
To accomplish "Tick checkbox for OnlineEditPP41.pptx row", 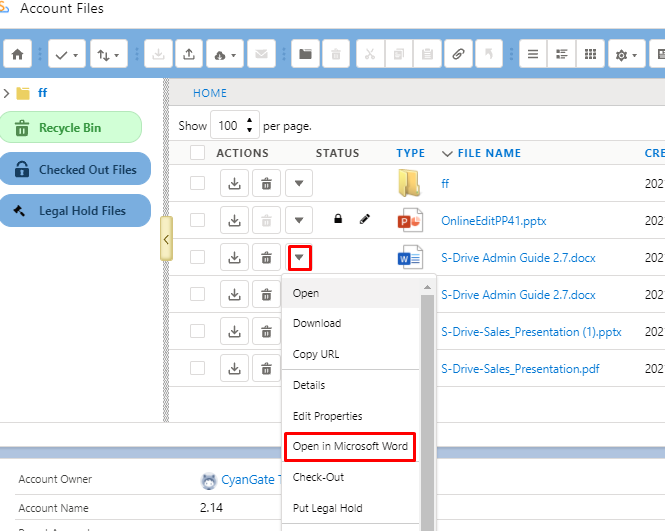I will pyautogui.click(x=198, y=220).
